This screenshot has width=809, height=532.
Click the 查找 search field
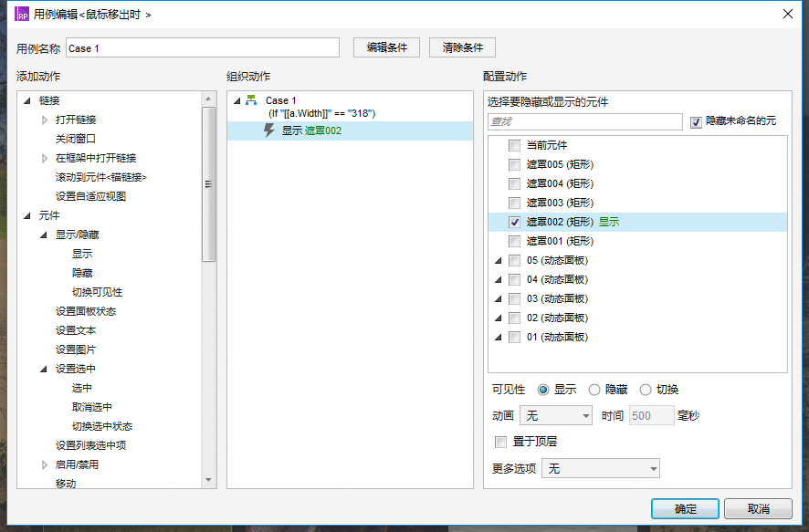point(585,121)
